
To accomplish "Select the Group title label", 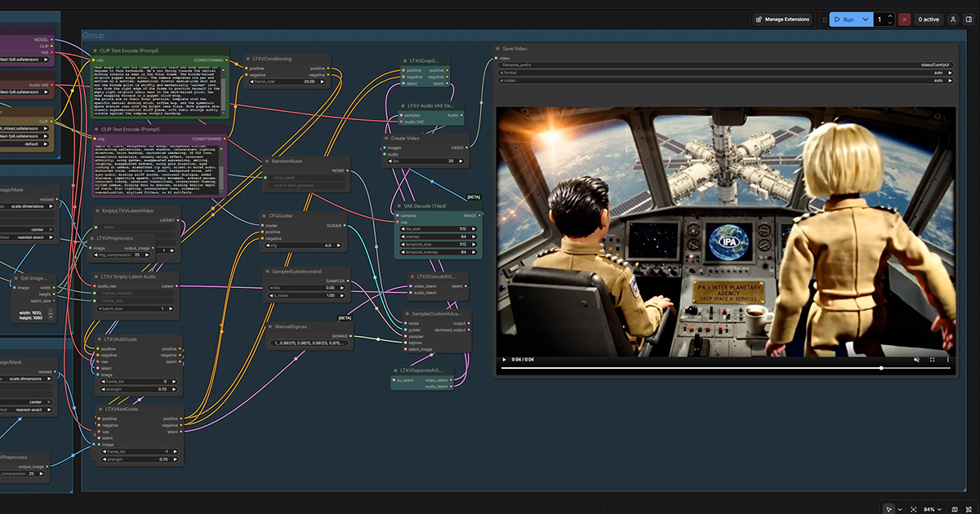I will coord(92,36).
